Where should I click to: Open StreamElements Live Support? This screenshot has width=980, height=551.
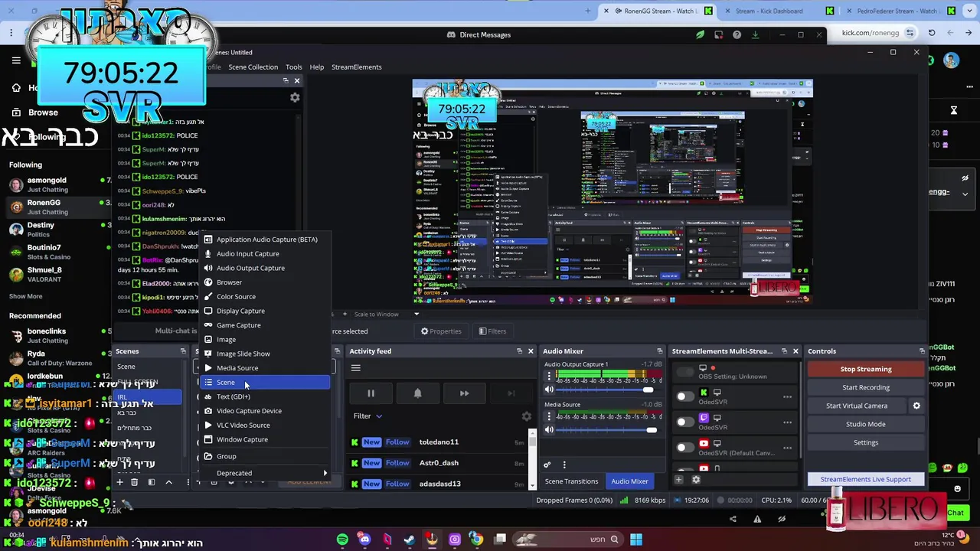pyautogui.click(x=866, y=479)
